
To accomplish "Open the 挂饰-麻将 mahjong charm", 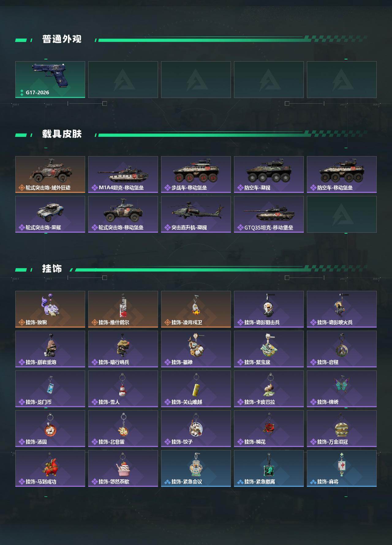I will pyautogui.click(x=342, y=468).
